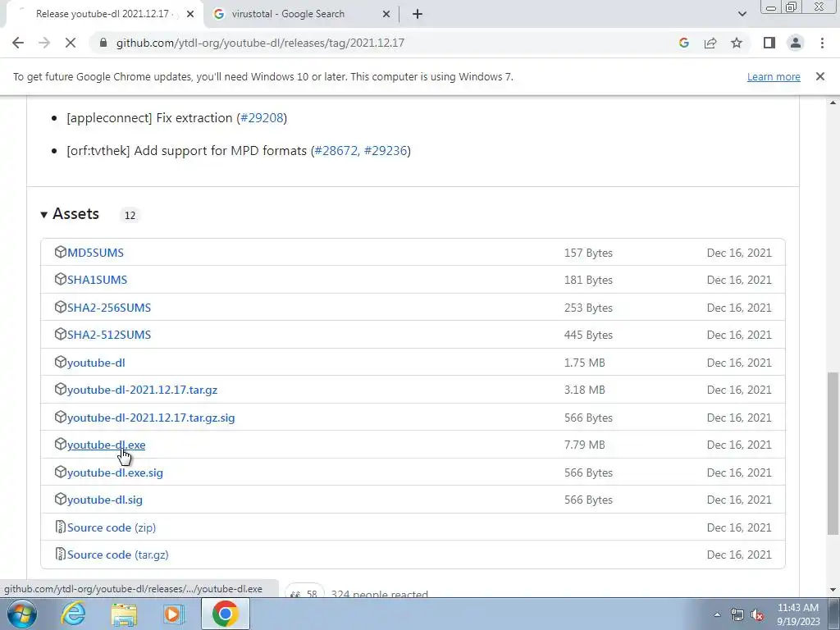This screenshot has width=840, height=630.
Task: Open the network status tray icon
Action: (x=737, y=614)
